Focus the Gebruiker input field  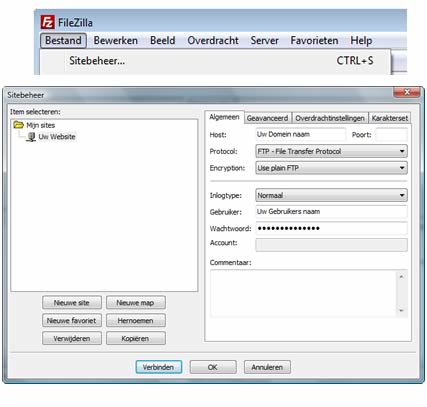tap(331, 212)
